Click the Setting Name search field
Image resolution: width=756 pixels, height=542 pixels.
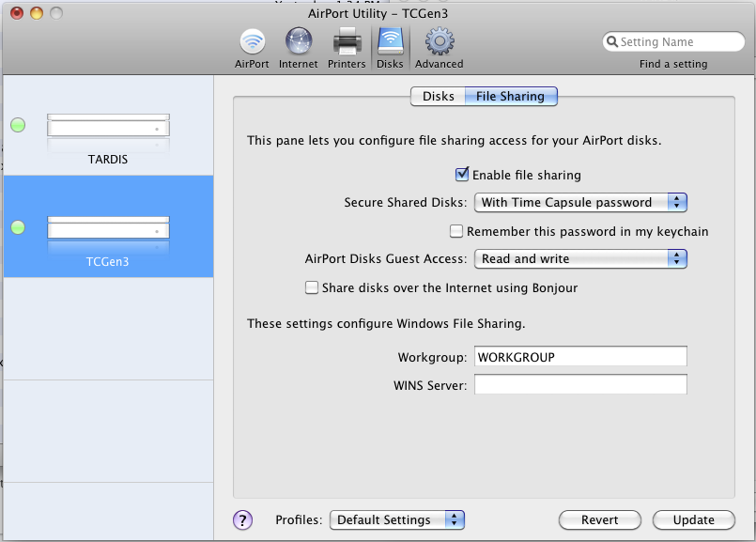[x=673, y=41]
